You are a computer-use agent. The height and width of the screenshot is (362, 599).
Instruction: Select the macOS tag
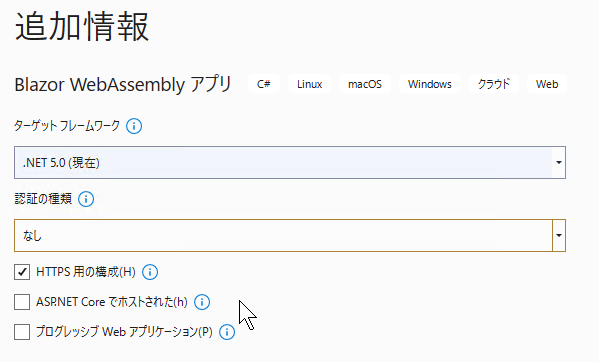pyautogui.click(x=365, y=84)
